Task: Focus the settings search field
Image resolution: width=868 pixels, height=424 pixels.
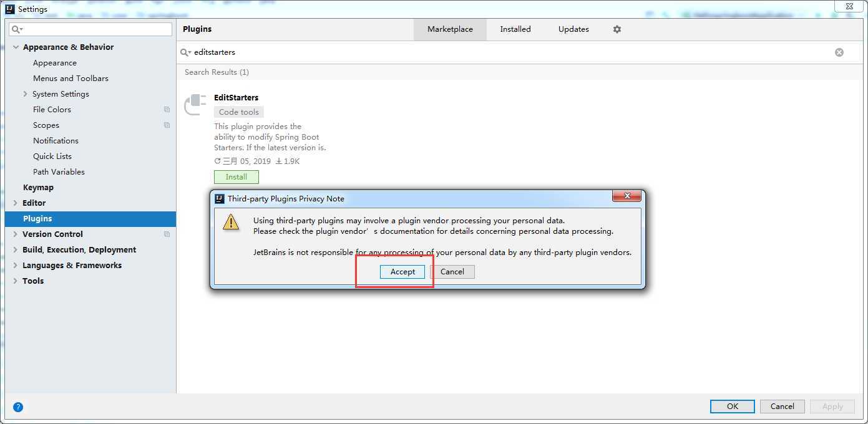Action: point(90,29)
